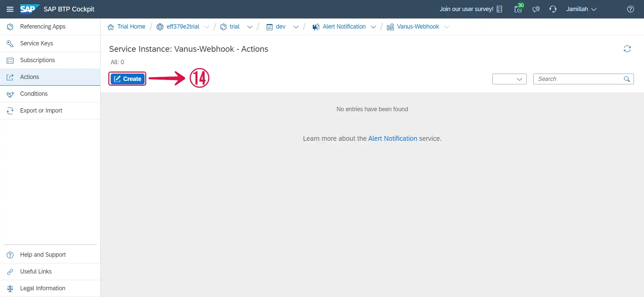
Task: Open Referencing Apps in sidebar
Action: [50, 27]
